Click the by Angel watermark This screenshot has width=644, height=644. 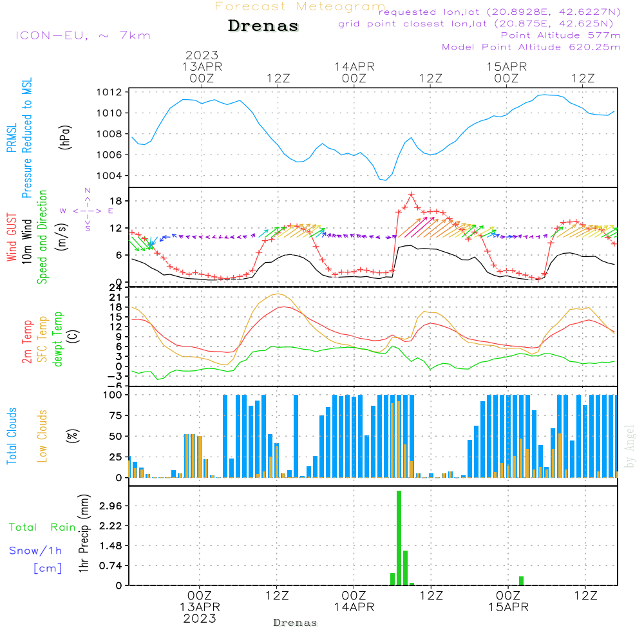coord(630,446)
